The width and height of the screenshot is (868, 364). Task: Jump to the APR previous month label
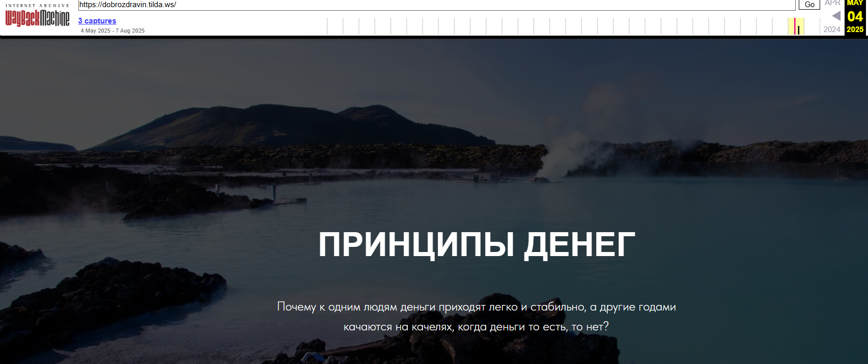pyautogui.click(x=832, y=3)
